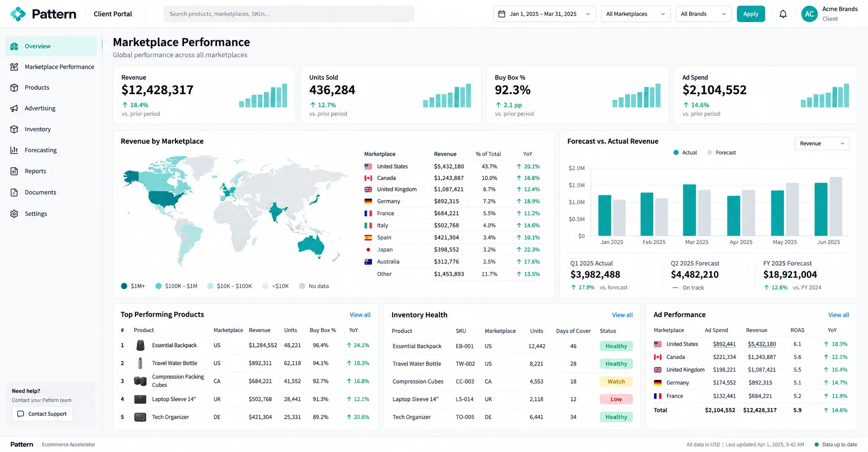Click the Advertising megaphone icon
This screenshot has height=452, width=868.
coord(14,108)
